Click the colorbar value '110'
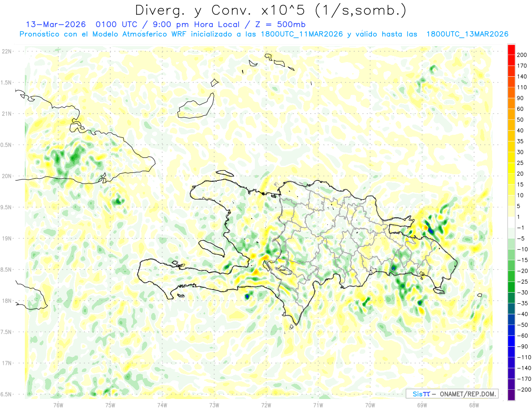Viewport: 532px width, 411px height. [522, 87]
